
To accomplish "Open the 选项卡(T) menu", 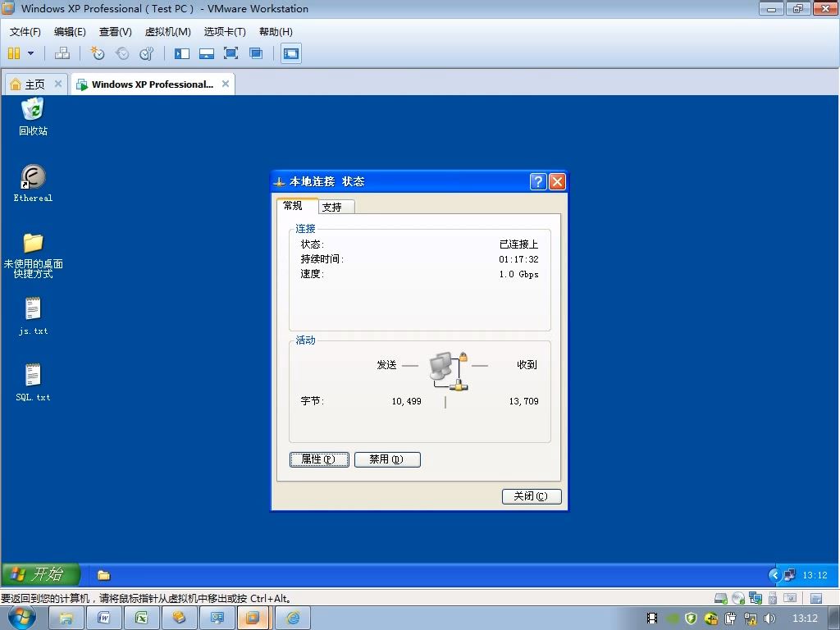I will 225,32.
